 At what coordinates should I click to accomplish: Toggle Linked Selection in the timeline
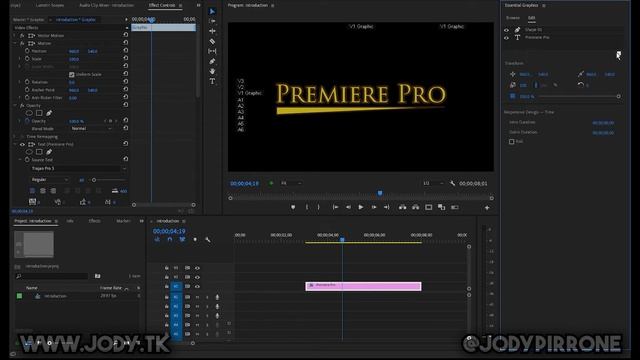tap(182, 240)
